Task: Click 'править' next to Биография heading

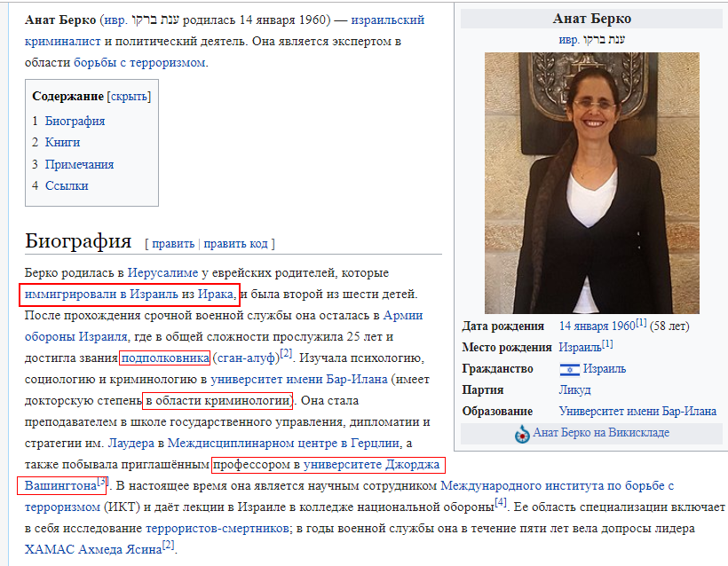Action: pyautogui.click(x=173, y=244)
